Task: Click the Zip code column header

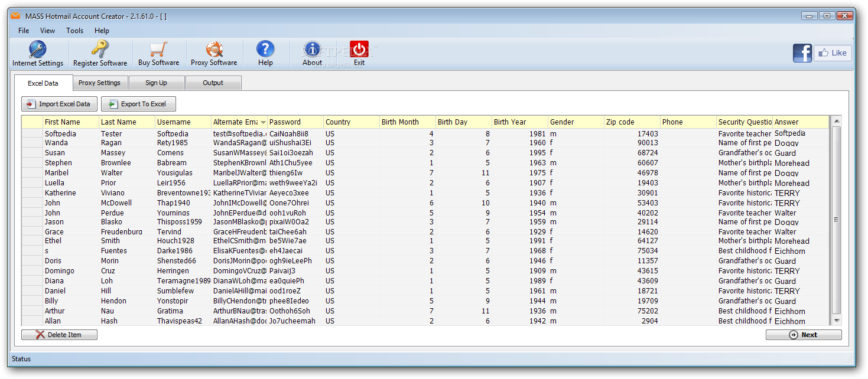Action: coord(632,122)
